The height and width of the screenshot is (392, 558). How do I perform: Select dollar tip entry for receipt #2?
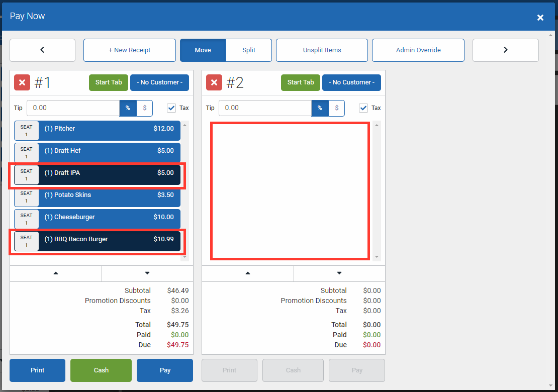coord(336,108)
